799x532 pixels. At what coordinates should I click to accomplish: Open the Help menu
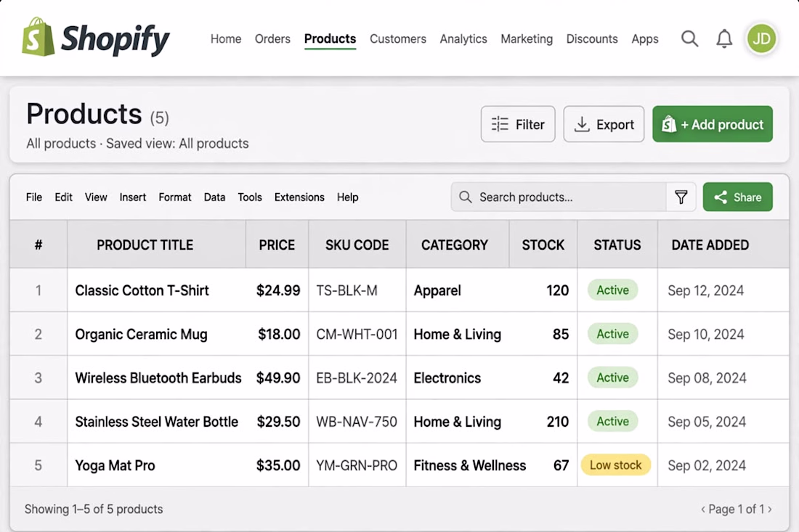click(347, 197)
